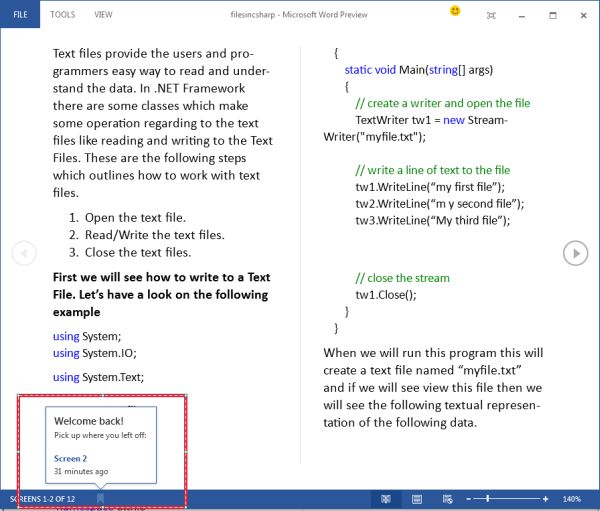Open the VIEW menu
Viewport: 600px width, 511px height.
(x=103, y=15)
